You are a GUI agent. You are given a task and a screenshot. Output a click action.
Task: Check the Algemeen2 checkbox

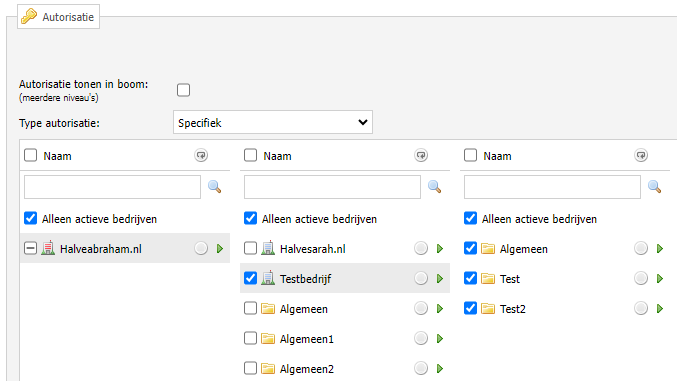pos(250,368)
